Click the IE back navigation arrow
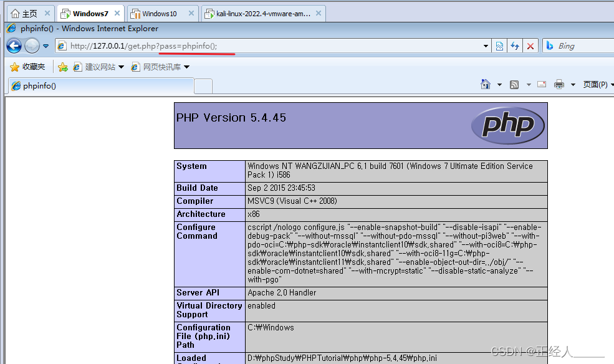This screenshot has height=364, width=614. 14,45
